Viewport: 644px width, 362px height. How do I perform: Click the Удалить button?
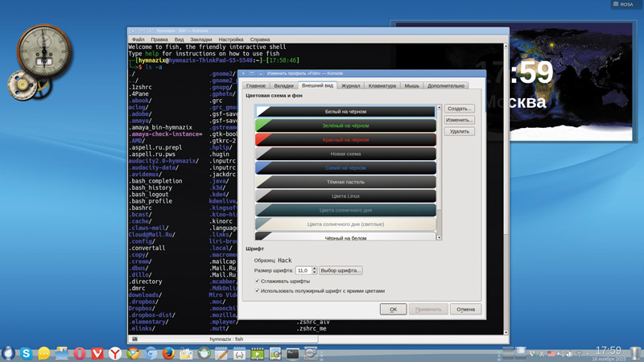click(459, 131)
